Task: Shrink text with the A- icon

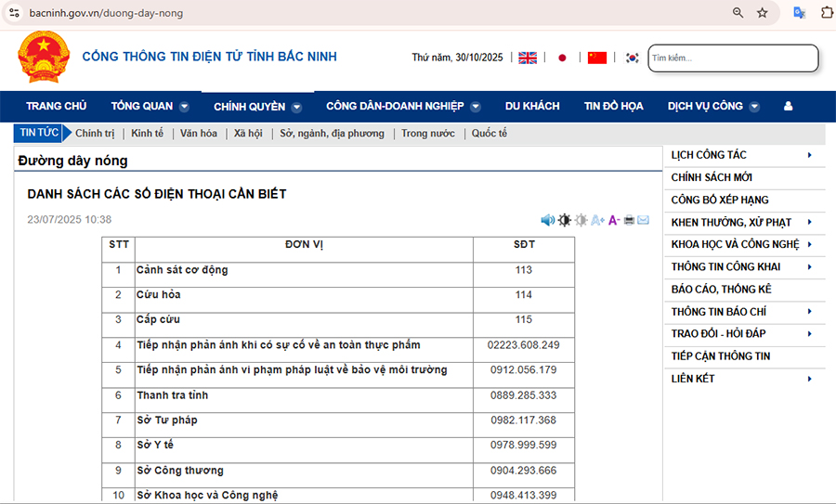Action: pyautogui.click(x=614, y=220)
